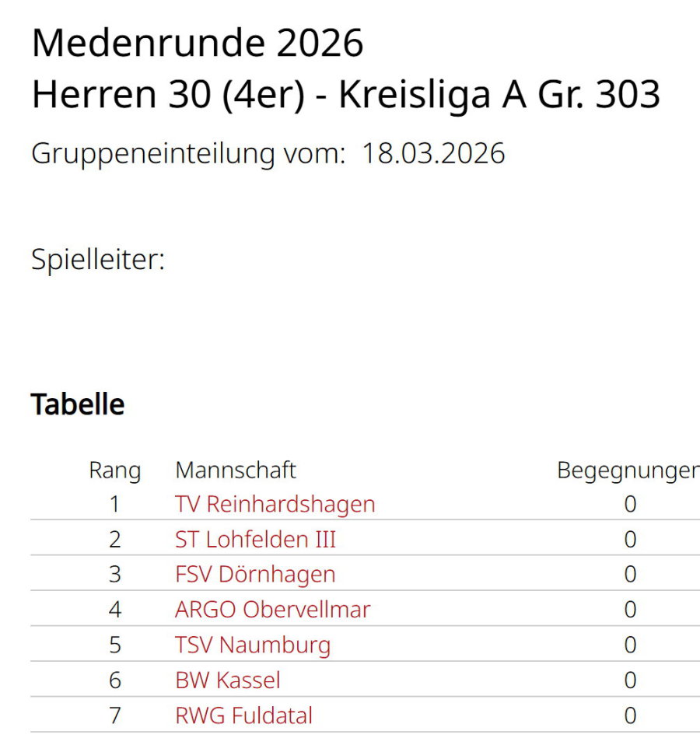Open the BW Kassel team link

[x=228, y=680]
